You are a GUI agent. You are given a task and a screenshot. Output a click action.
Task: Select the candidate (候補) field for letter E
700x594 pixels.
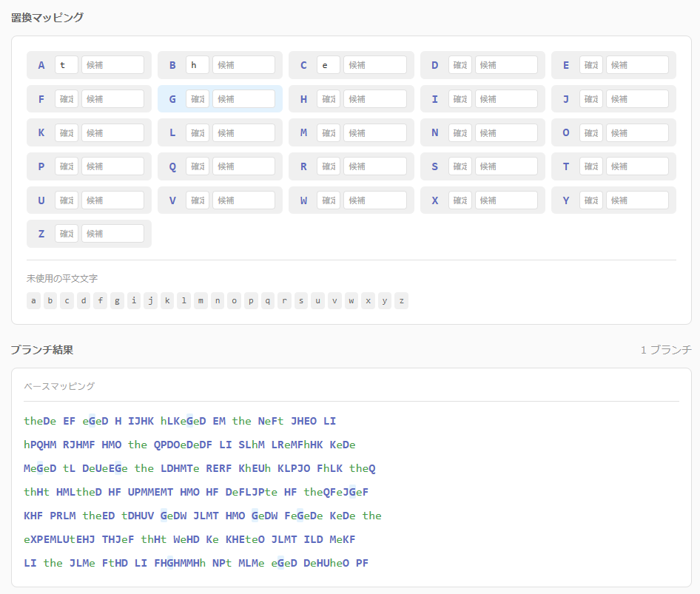click(636, 65)
